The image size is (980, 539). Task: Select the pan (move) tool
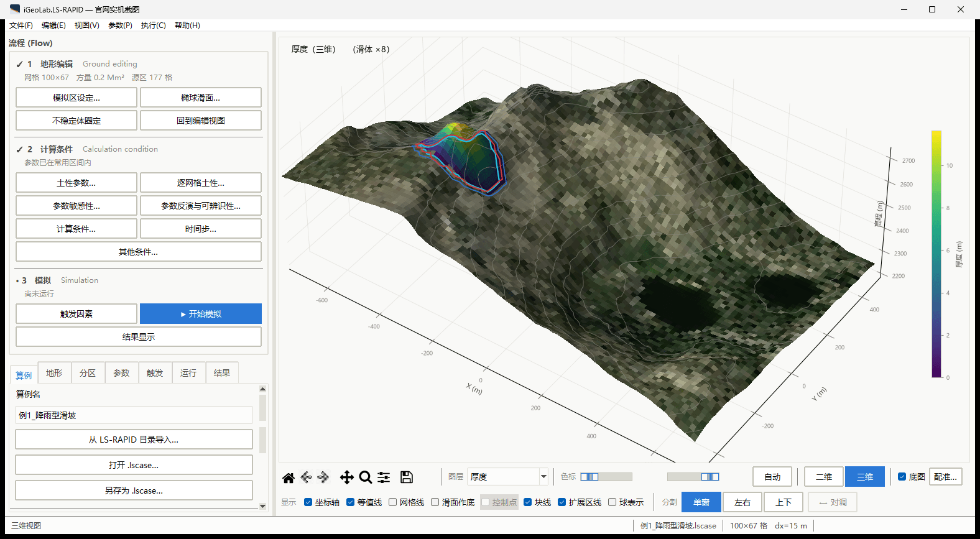347,477
